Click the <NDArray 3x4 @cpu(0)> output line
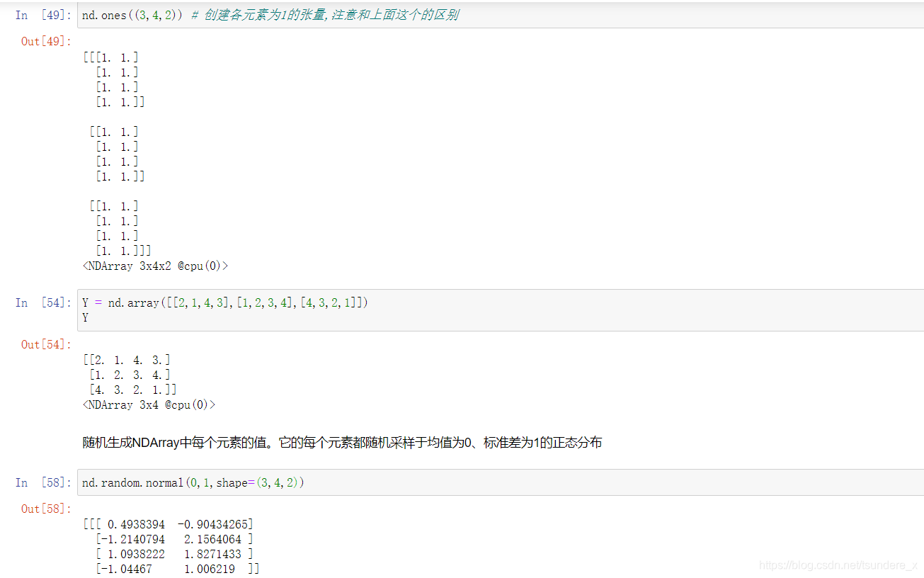The height and width of the screenshot is (578, 924). (149, 405)
